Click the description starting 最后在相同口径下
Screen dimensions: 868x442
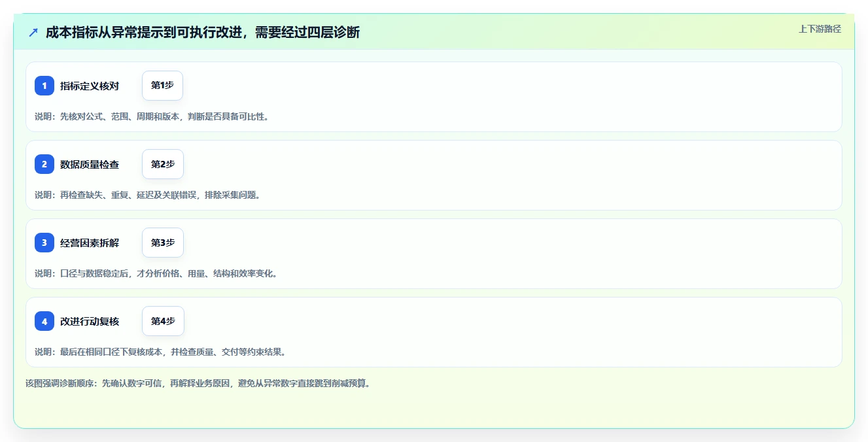tap(160, 352)
